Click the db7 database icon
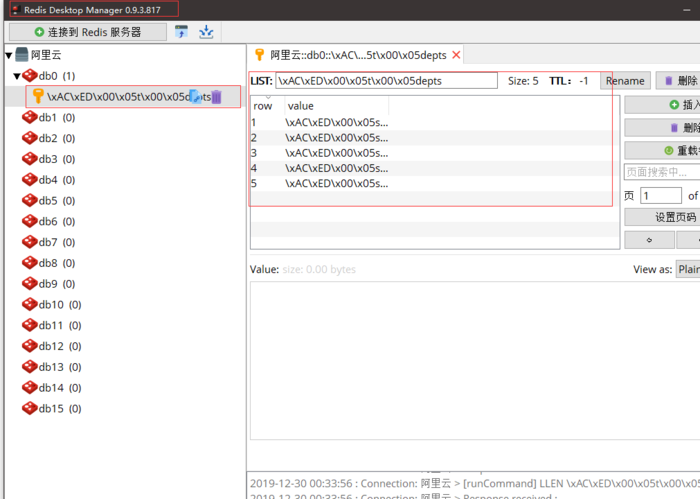This screenshot has width=700, height=499. coord(30,241)
